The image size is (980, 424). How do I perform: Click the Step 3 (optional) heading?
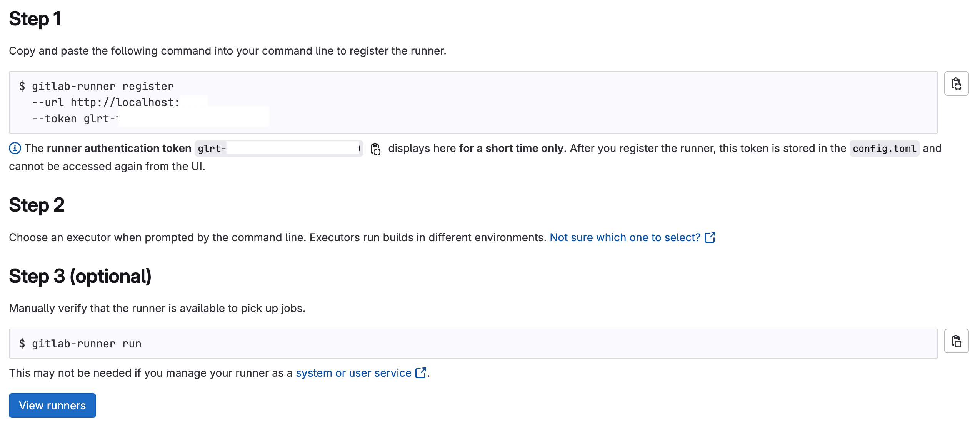80,276
